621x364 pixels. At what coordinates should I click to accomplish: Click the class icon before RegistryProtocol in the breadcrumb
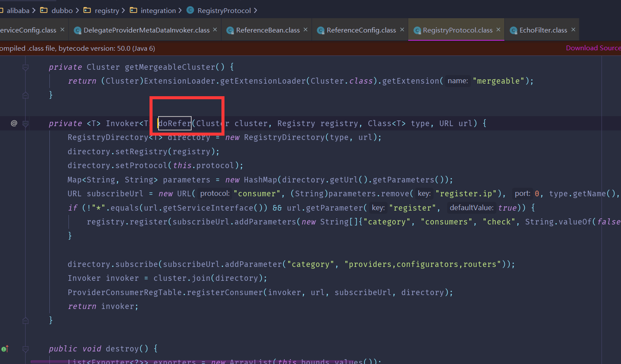pyautogui.click(x=190, y=10)
